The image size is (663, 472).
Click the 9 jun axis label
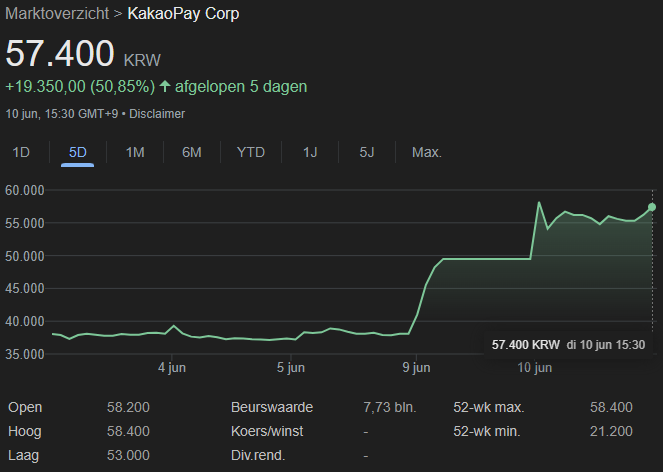tap(416, 368)
